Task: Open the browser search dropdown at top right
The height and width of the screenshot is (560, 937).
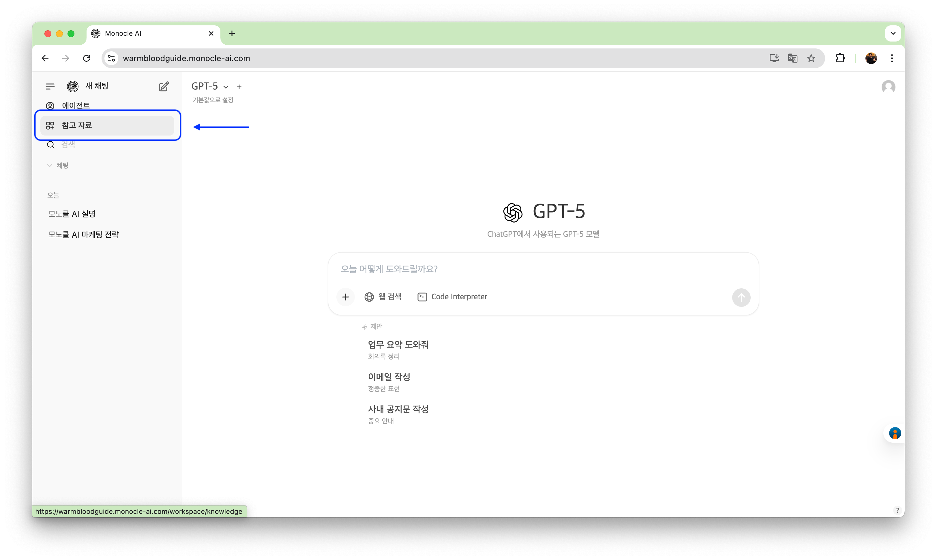Action: 893,33
